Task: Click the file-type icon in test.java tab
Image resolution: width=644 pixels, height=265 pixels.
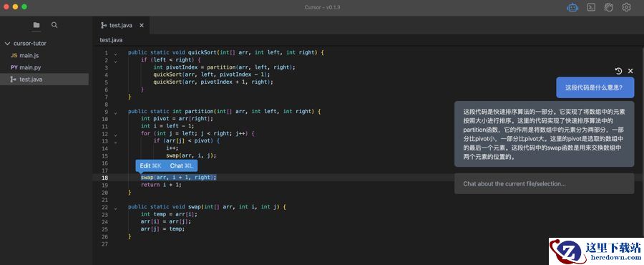Action: (x=104, y=26)
